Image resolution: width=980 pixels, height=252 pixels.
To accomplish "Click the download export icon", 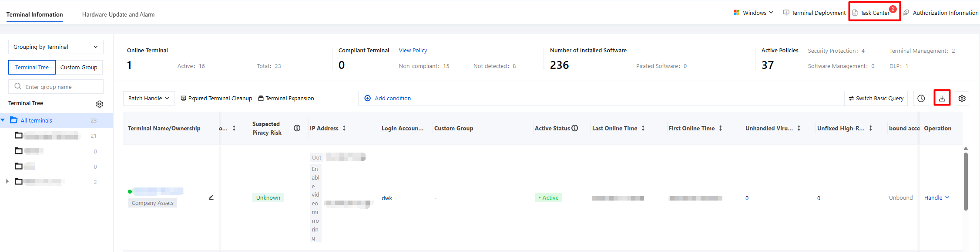I will click(942, 98).
